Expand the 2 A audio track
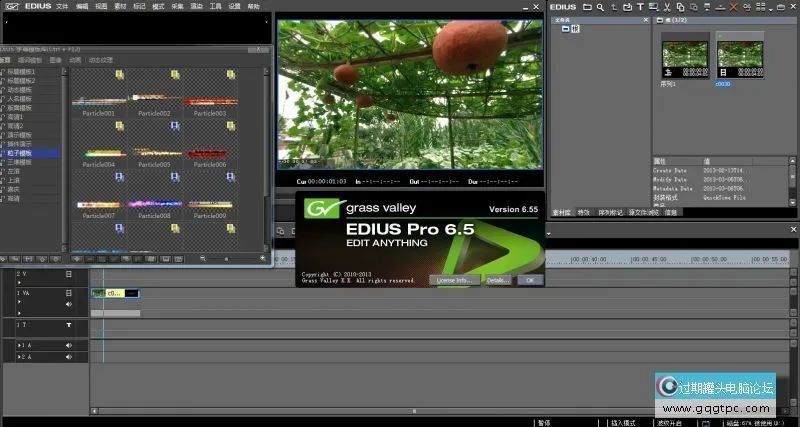The width and height of the screenshot is (800, 427). click(17, 356)
